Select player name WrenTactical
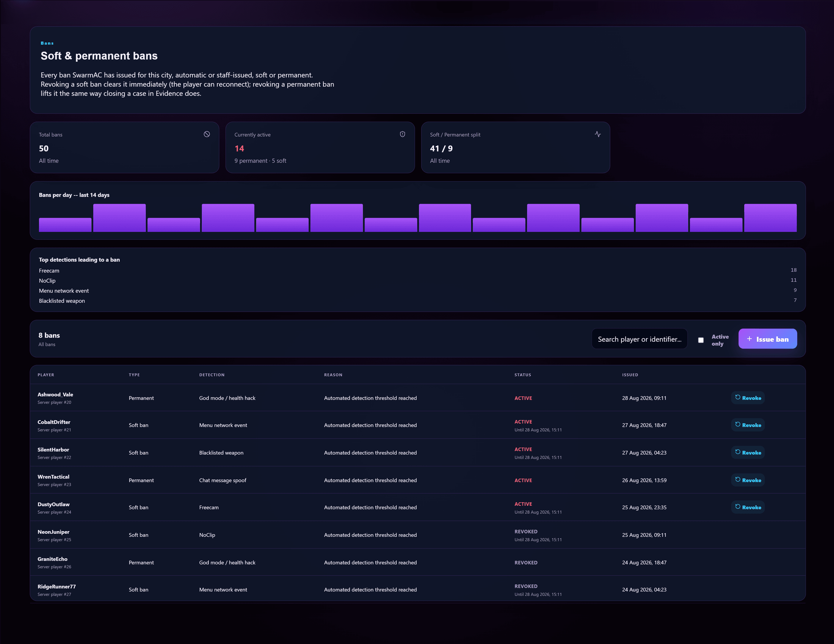The image size is (834, 644). point(53,477)
